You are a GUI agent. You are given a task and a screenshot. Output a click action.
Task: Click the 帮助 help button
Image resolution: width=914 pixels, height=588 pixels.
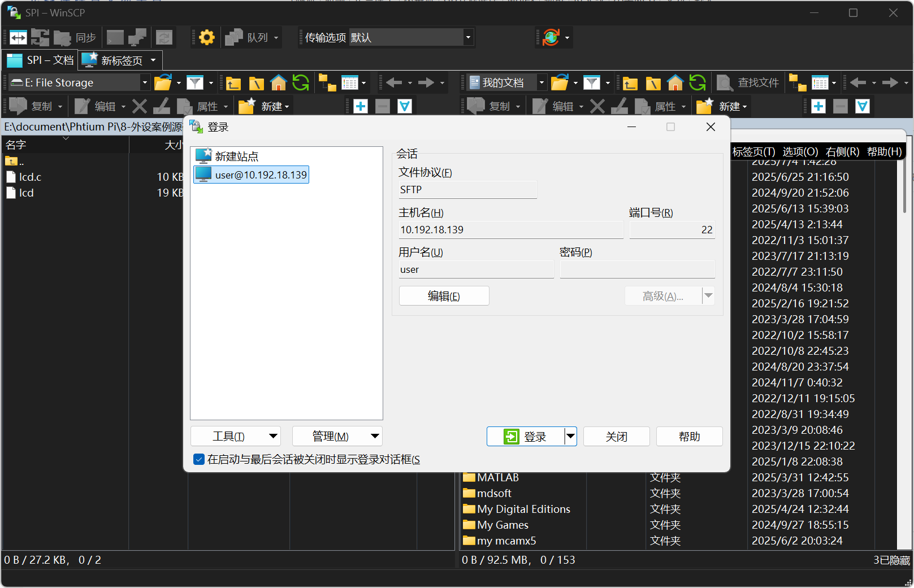pyautogui.click(x=689, y=436)
